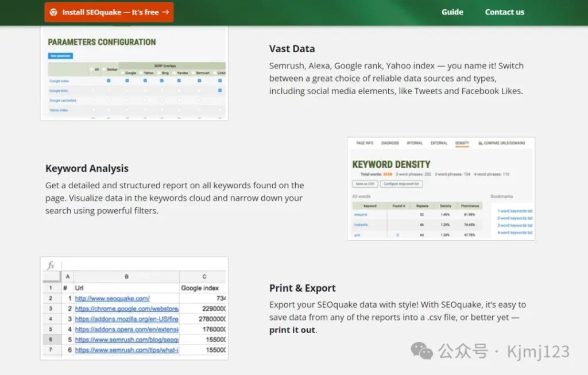Image resolution: width=588 pixels, height=375 pixels.
Task: Open the COMPARE URLS/DOMAINS tab
Action: pos(502,143)
